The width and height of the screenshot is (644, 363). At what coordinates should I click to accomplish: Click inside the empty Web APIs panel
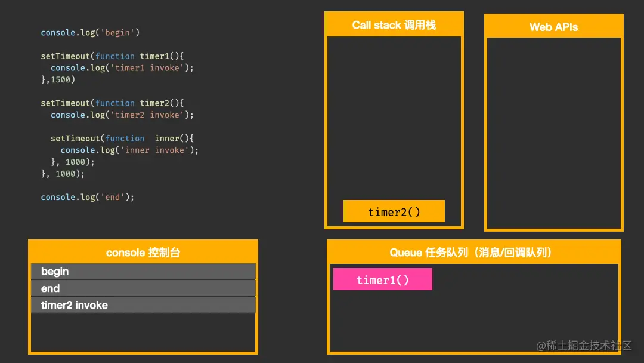tap(553, 131)
